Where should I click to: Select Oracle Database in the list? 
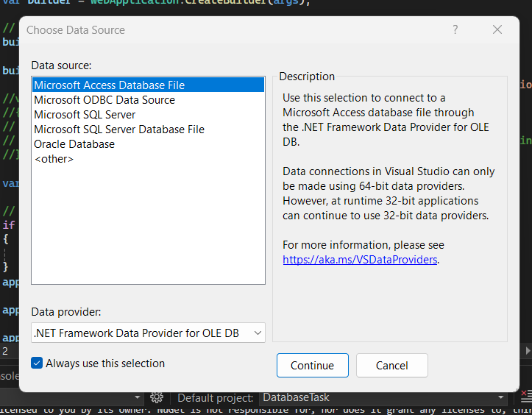point(74,144)
